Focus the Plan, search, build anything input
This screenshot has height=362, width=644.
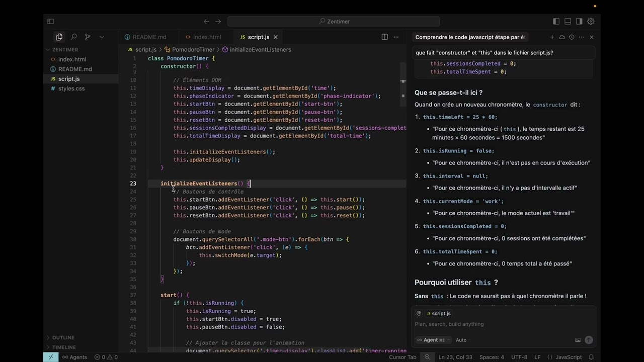click(504, 324)
